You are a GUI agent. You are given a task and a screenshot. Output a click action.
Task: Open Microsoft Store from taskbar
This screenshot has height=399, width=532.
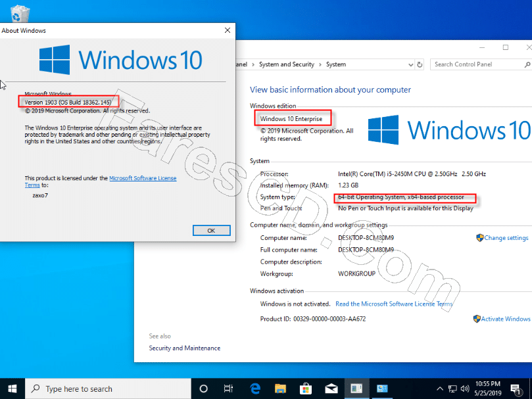coord(306,389)
